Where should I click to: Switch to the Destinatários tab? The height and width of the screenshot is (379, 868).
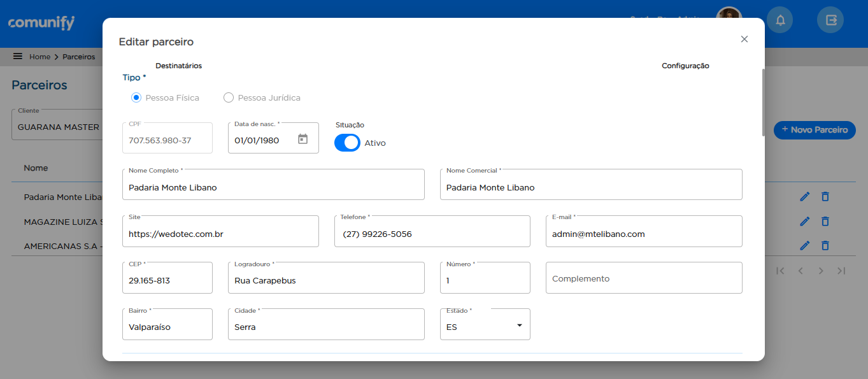(x=178, y=66)
